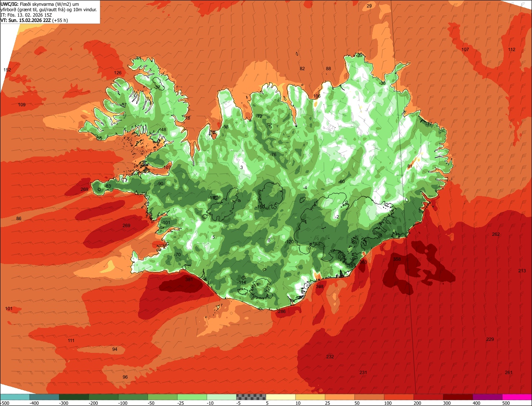Click the value 88 off the north coast

(x=328, y=68)
